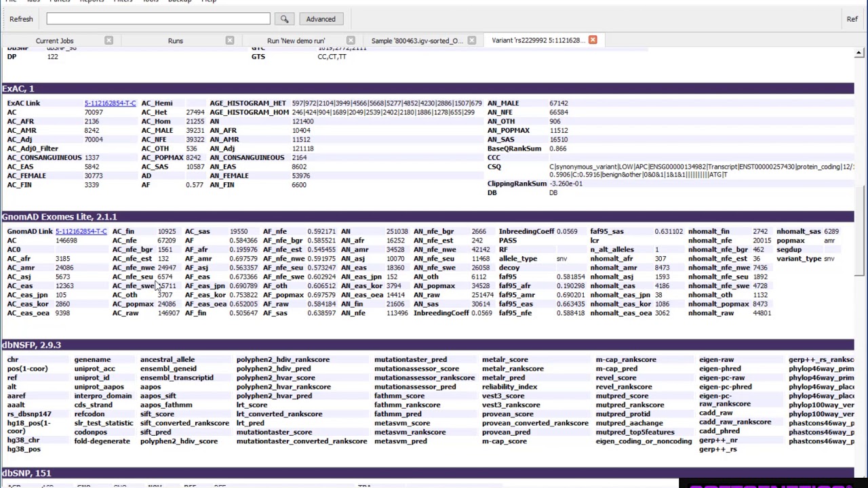
Task: Focus the search text field
Action: 158,19
